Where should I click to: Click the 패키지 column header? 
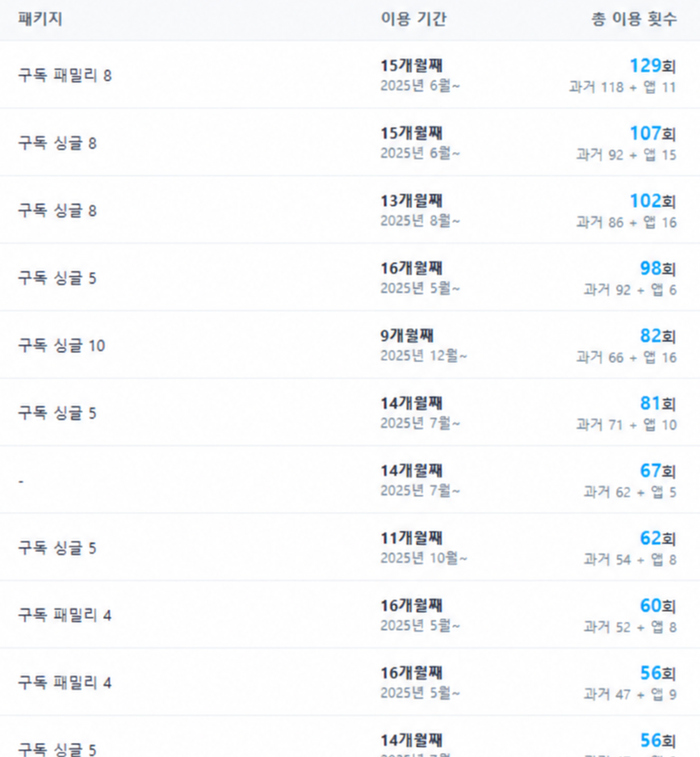[x=40, y=19]
